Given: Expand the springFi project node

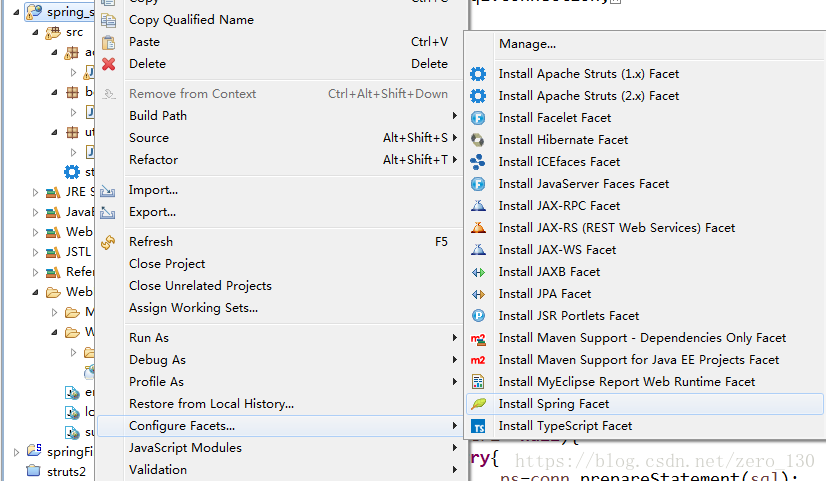Looking at the screenshot, I should coord(16,452).
